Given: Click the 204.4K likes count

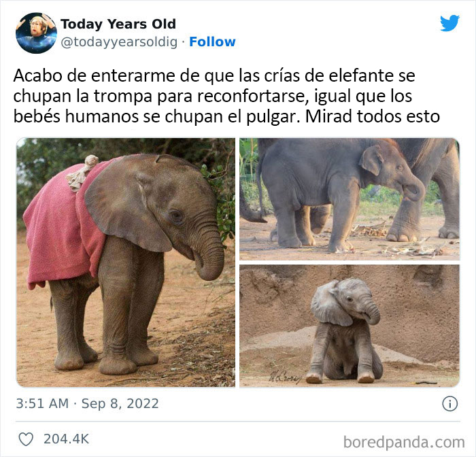Looking at the screenshot, I should click(66, 439).
